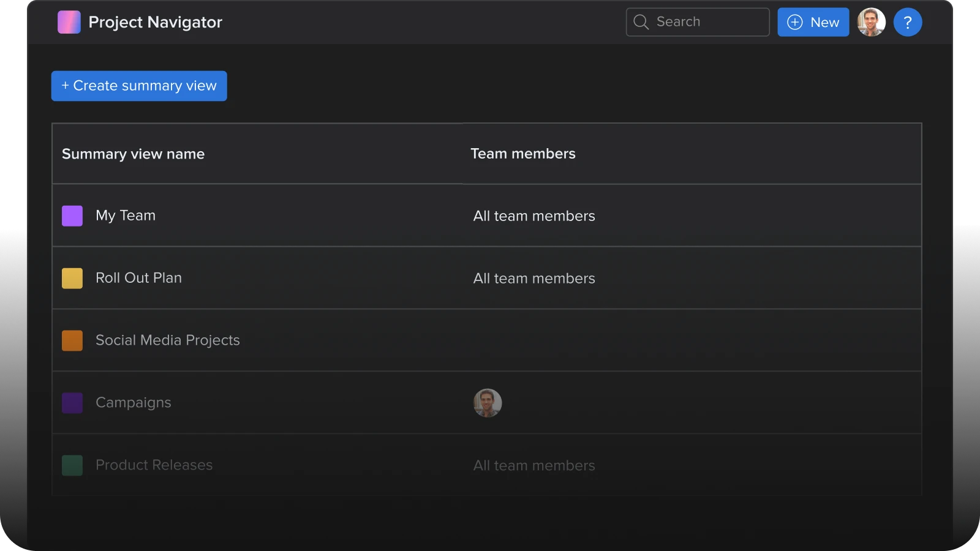Image resolution: width=980 pixels, height=551 pixels.
Task: Open the My Team summary view
Action: 126,216
